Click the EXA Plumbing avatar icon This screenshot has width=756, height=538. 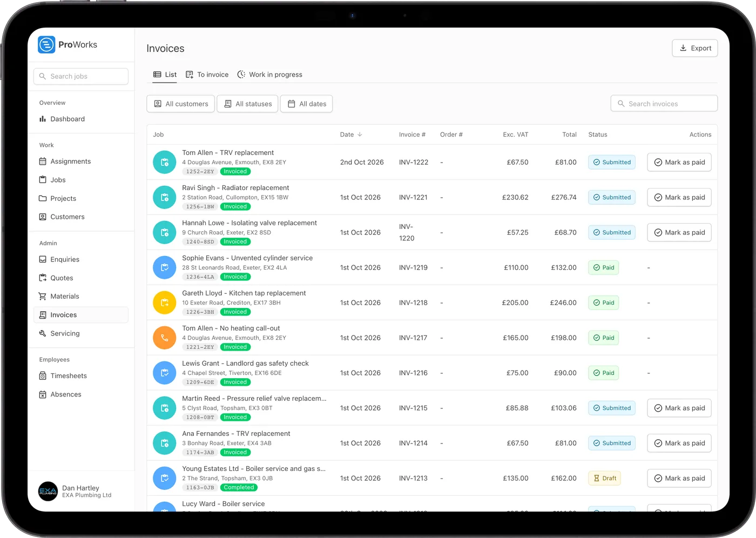tap(48, 492)
